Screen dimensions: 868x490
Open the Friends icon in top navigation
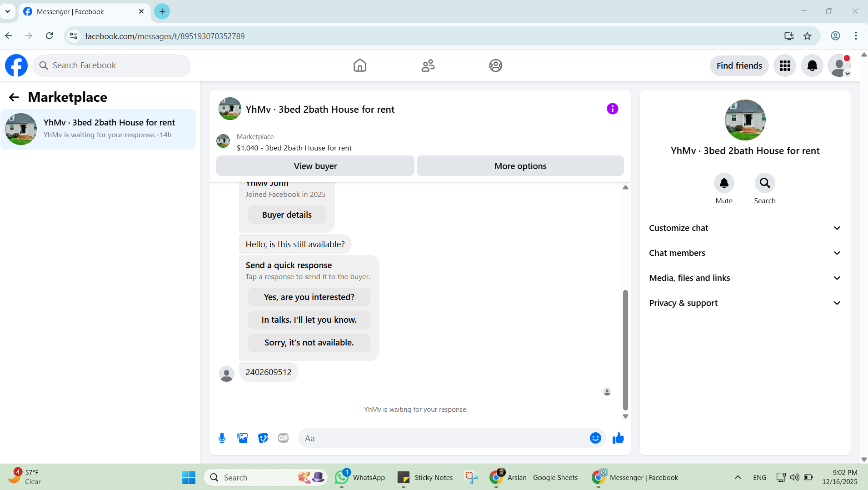pos(428,65)
